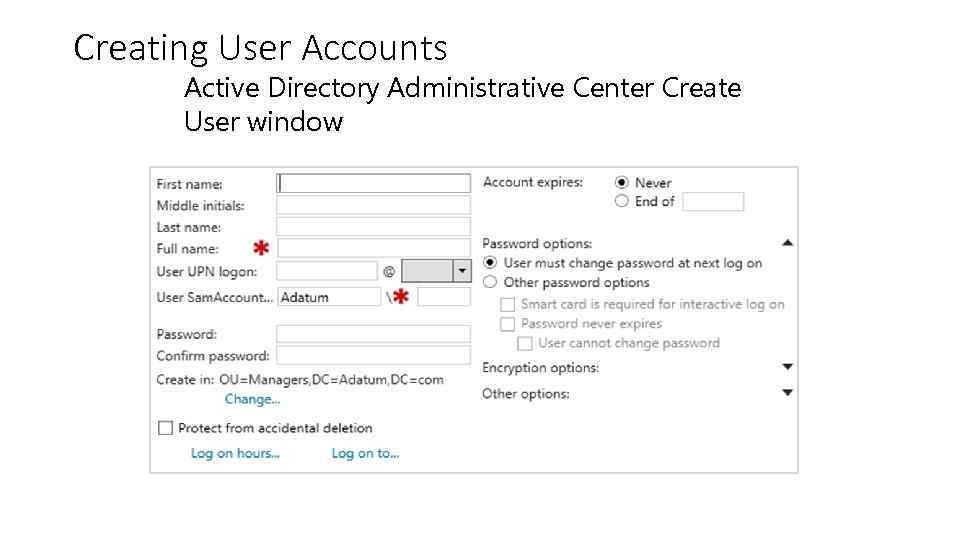Click the Full name required field

(373, 248)
